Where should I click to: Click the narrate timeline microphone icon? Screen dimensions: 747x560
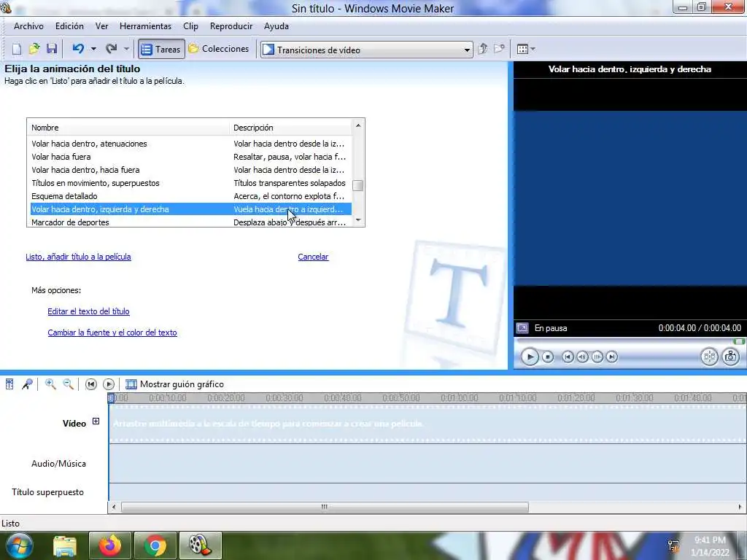(x=27, y=384)
